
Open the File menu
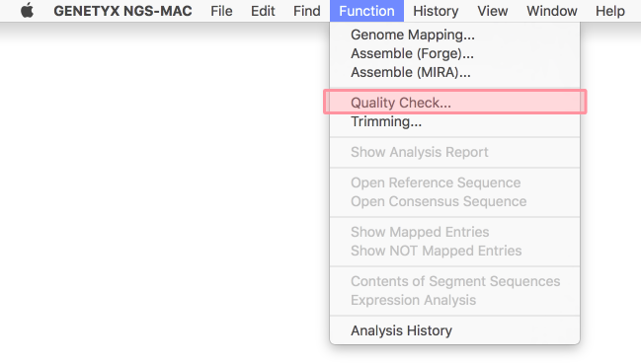pos(221,11)
